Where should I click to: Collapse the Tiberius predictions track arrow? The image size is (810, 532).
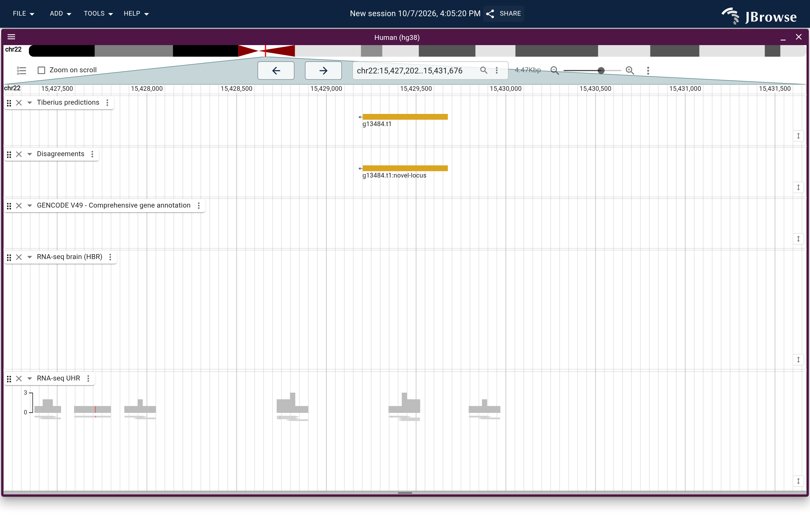click(x=30, y=102)
